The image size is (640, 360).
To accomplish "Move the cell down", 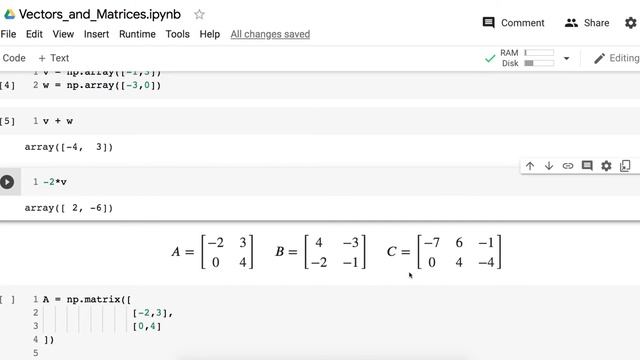I will (x=549, y=166).
